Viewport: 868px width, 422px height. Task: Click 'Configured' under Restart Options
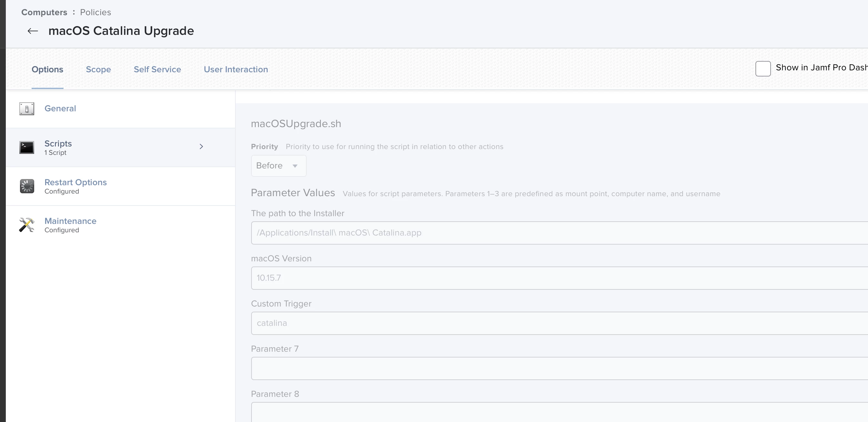(x=62, y=191)
